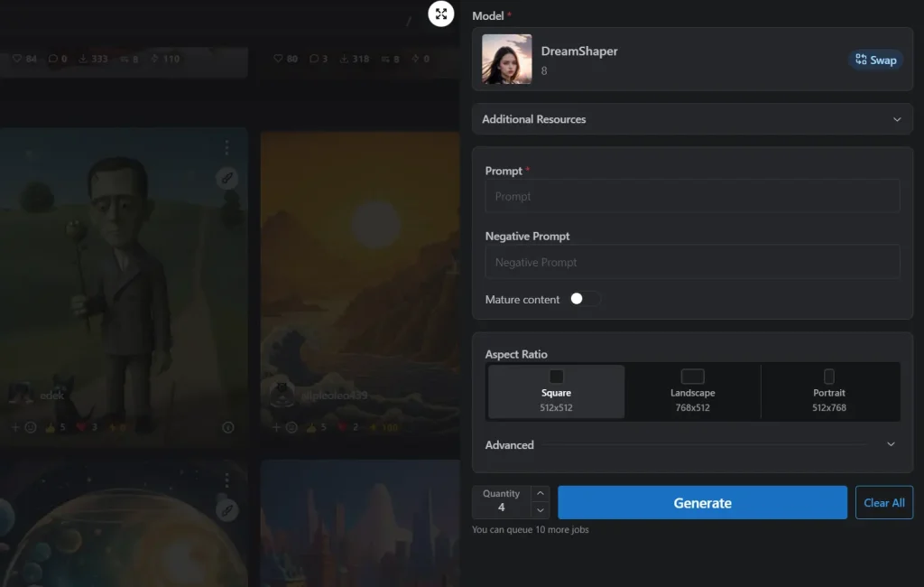Toggle the Mature content switch
The width and height of the screenshot is (924, 587).
584,299
